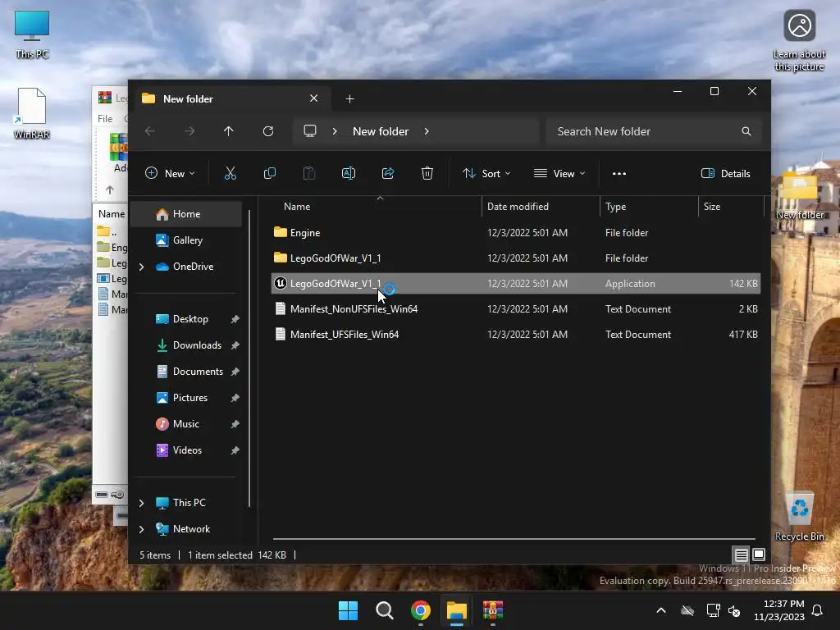Image resolution: width=840 pixels, height=630 pixels.
Task: Switch to large thumbnails view icon
Action: (759, 555)
